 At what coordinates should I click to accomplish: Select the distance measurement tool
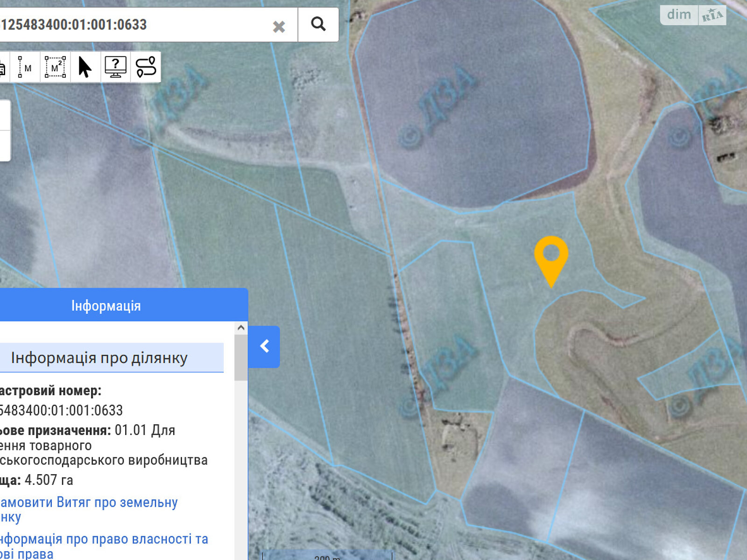25,67
